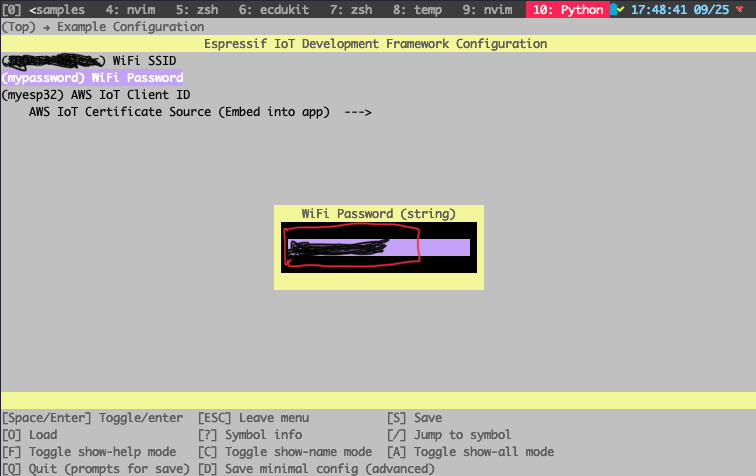This screenshot has width=756, height=476.
Task: Click [A] Toggle show-all mode
Action: [471, 452]
